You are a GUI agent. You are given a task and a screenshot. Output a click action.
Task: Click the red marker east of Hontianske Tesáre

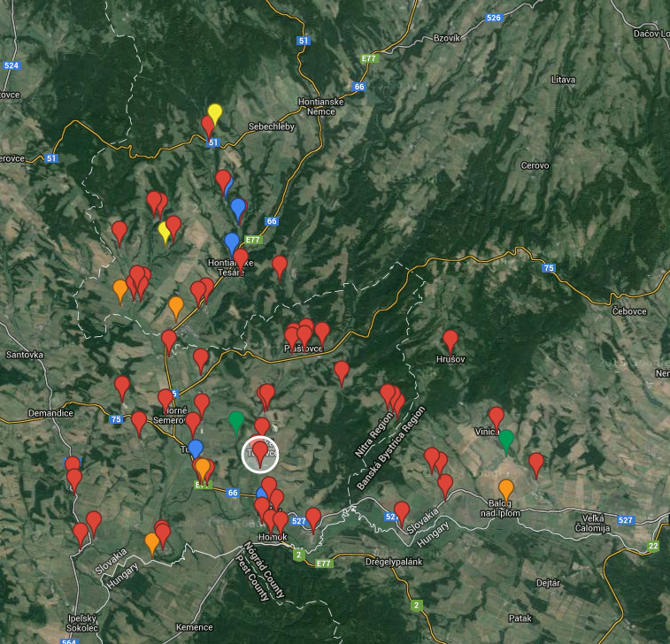coord(280,265)
